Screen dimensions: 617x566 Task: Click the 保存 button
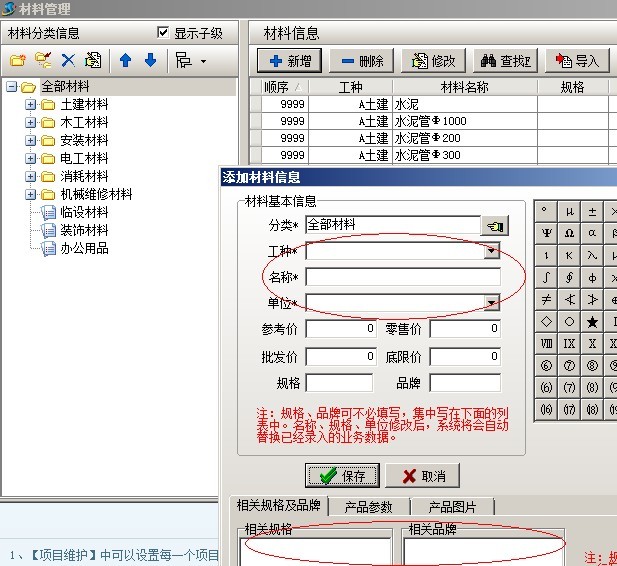tap(341, 476)
